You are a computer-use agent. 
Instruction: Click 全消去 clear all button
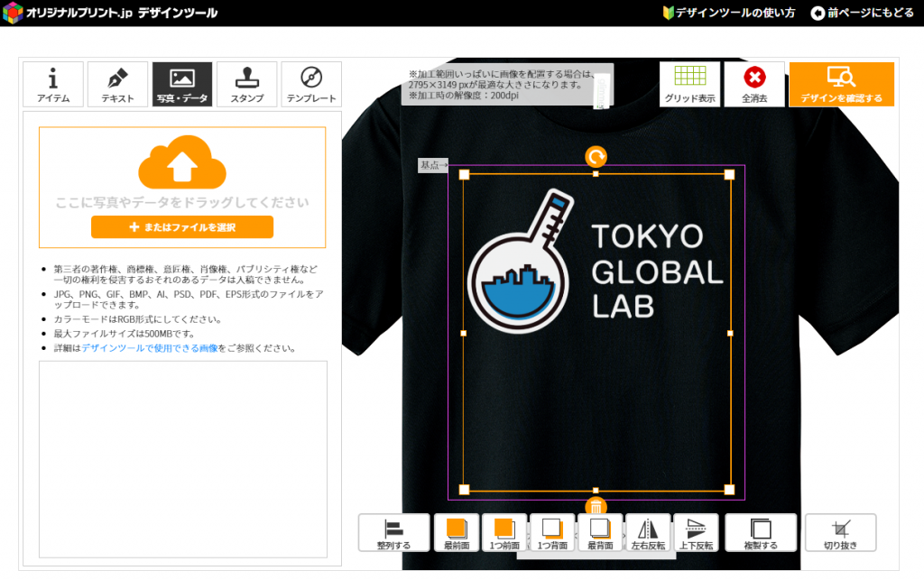point(754,84)
